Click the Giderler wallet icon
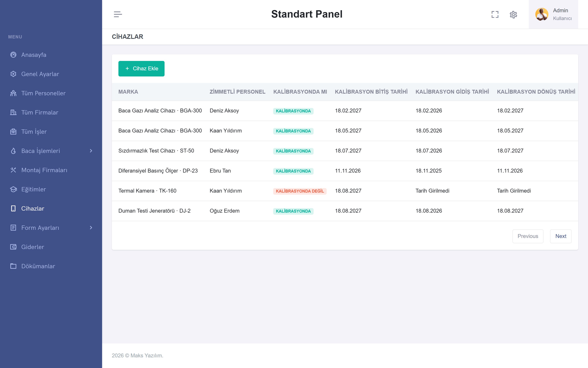Image resolution: width=588 pixels, height=368 pixels. point(13,247)
